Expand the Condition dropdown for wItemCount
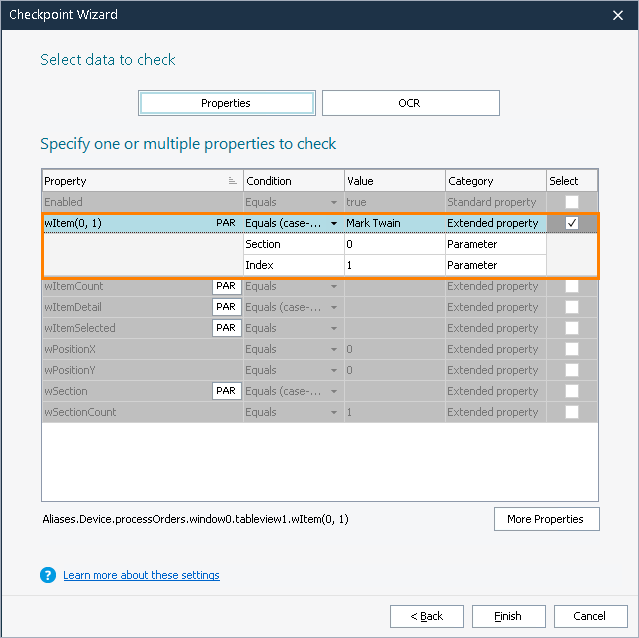Viewport: 639px width, 638px height. click(x=334, y=287)
